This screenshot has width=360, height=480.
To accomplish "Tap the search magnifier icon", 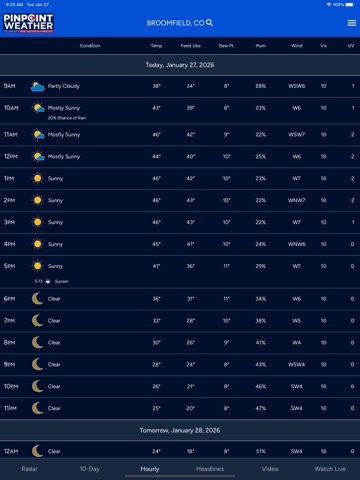I will tap(209, 23).
